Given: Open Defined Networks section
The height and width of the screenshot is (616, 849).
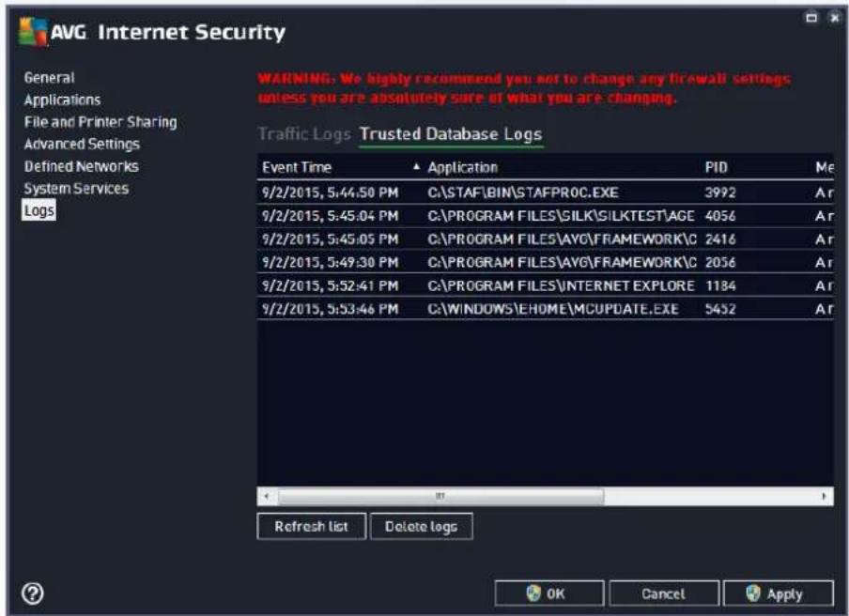Looking at the screenshot, I should tap(81, 166).
